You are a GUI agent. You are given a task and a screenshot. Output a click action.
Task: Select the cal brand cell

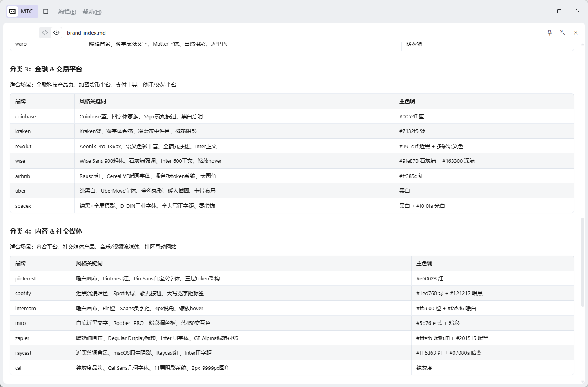click(41, 368)
